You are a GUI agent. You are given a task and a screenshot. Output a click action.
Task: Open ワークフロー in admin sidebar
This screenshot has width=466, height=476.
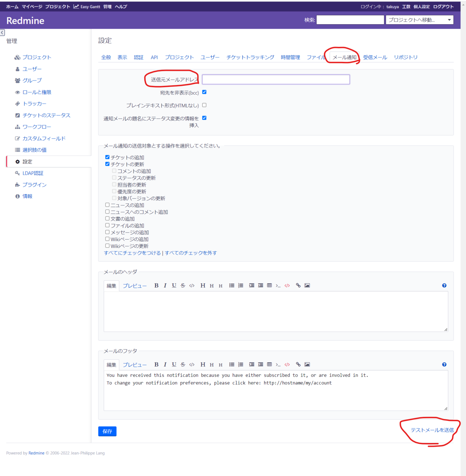[37, 127]
